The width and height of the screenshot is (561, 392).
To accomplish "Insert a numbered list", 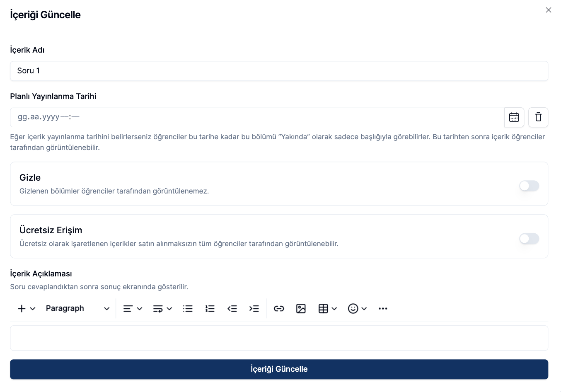I will (x=210, y=308).
